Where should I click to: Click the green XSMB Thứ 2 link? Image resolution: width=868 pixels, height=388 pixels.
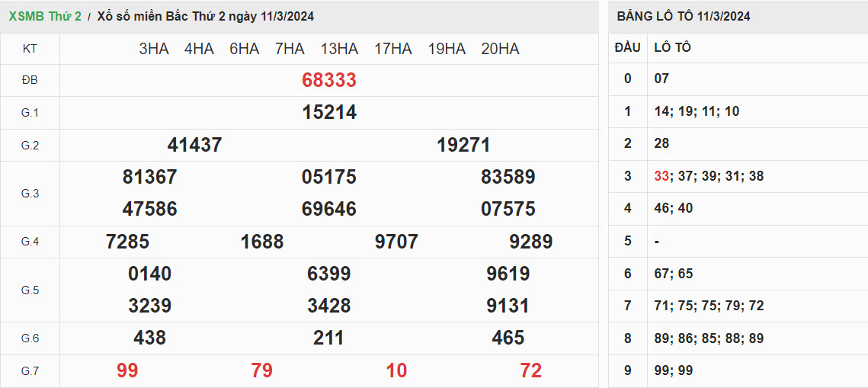45,16
